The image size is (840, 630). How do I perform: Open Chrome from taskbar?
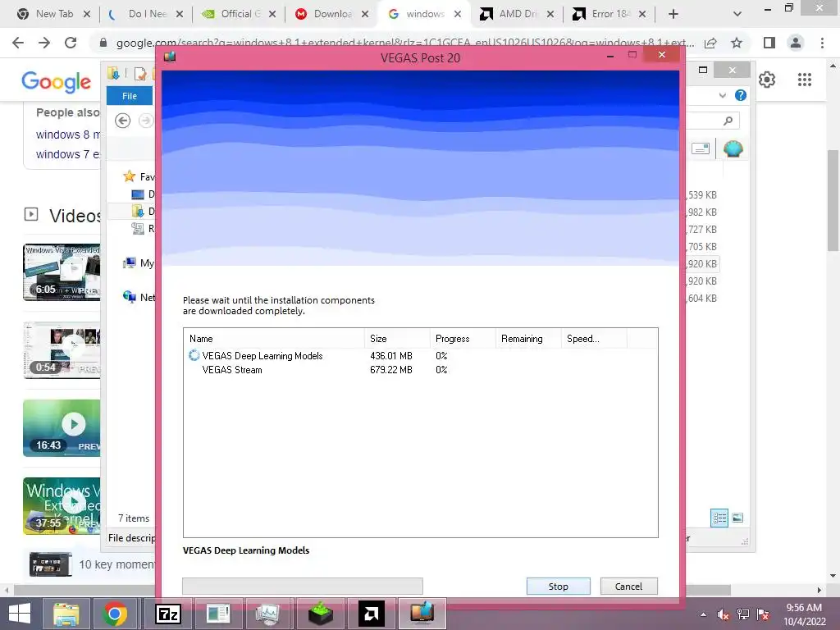[x=114, y=614]
